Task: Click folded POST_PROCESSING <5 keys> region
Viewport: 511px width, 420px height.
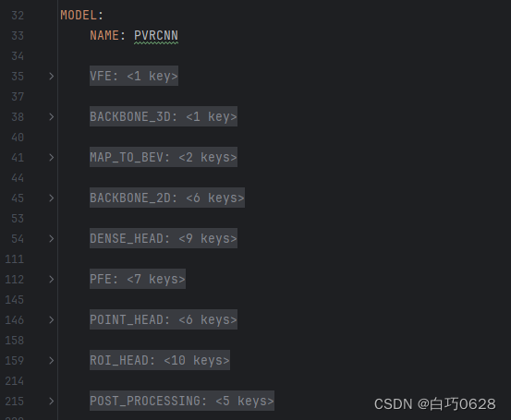Action: click(x=182, y=401)
